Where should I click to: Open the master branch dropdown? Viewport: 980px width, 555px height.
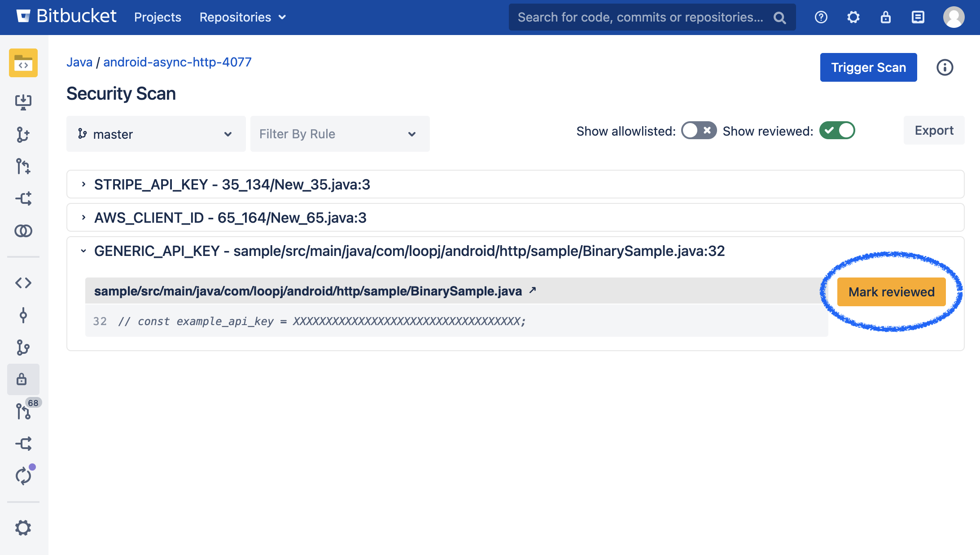(156, 134)
